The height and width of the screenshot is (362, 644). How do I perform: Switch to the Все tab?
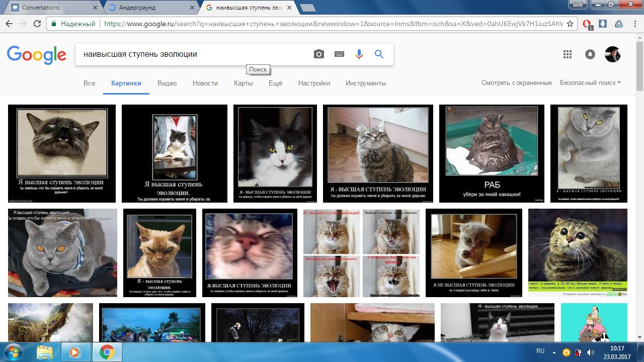click(89, 83)
